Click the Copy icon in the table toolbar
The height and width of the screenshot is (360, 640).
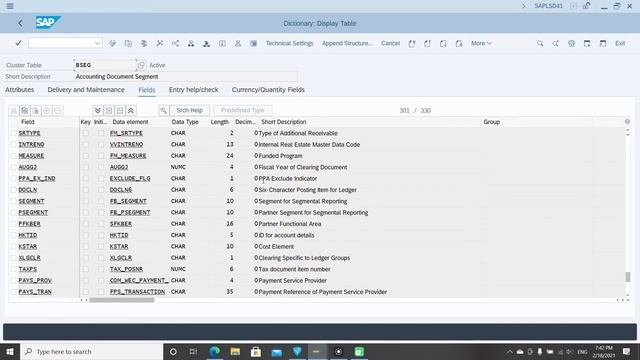pyautogui.click(x=24, y=110)
